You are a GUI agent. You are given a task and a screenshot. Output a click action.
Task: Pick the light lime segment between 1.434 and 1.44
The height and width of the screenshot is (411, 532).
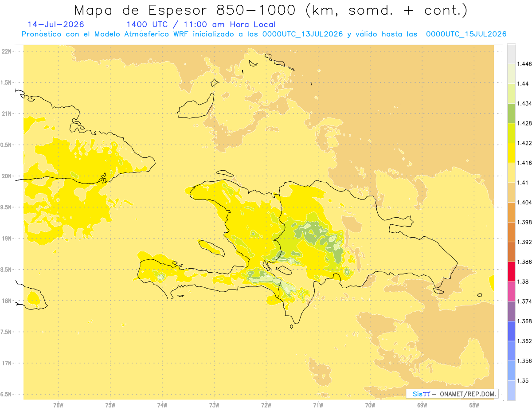(x=511, y=94)
